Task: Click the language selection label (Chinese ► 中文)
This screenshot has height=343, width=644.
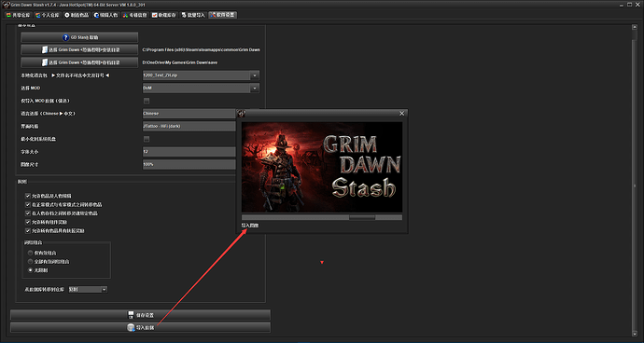Action: coord(48,113)
